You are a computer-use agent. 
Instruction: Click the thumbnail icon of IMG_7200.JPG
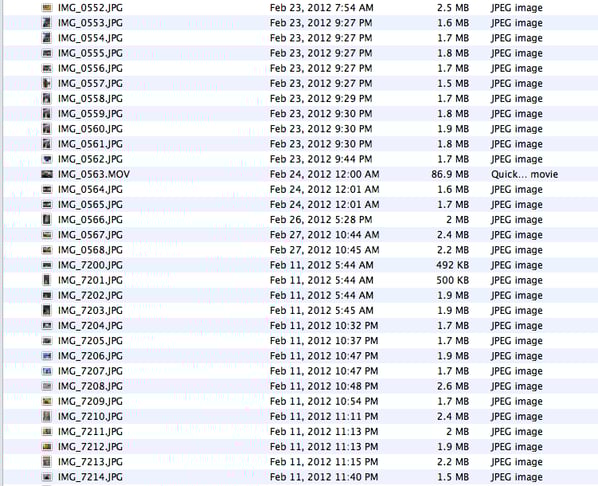tap(47, 265)
